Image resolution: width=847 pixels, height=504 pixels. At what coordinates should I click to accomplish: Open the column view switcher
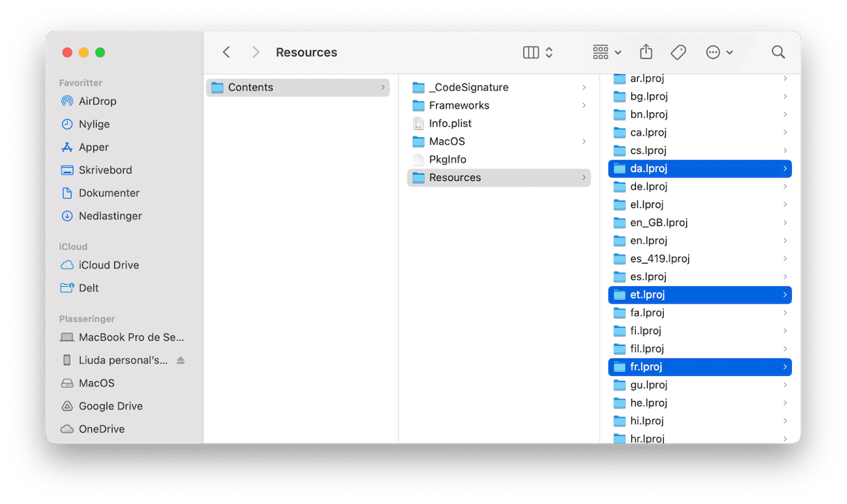538,52
